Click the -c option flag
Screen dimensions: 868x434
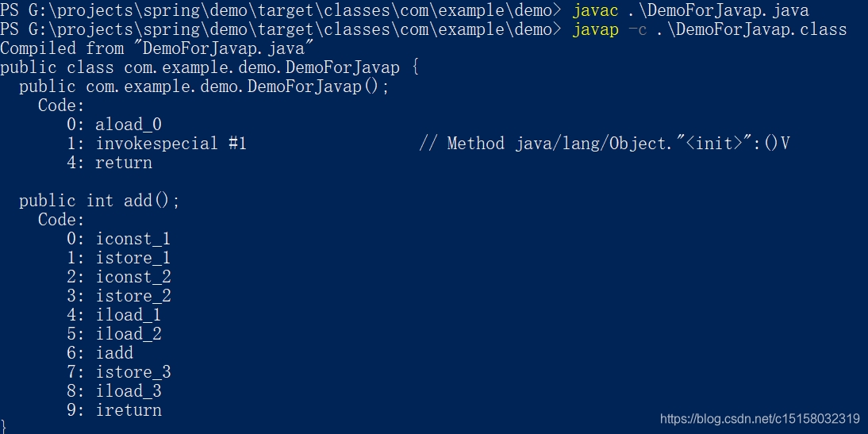point(637,29)
